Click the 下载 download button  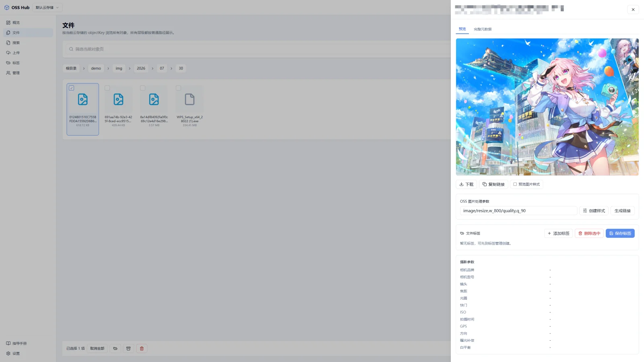466,184
